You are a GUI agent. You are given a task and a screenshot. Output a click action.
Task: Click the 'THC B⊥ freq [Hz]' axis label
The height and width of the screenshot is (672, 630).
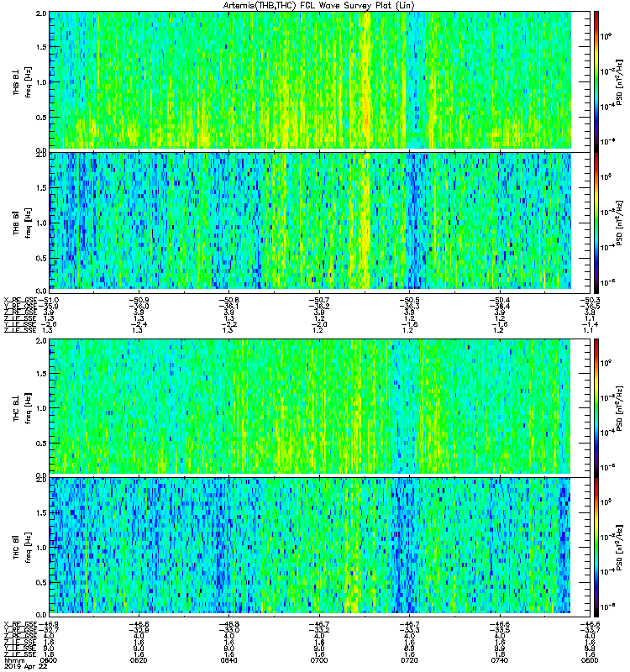tap(23, 408)
